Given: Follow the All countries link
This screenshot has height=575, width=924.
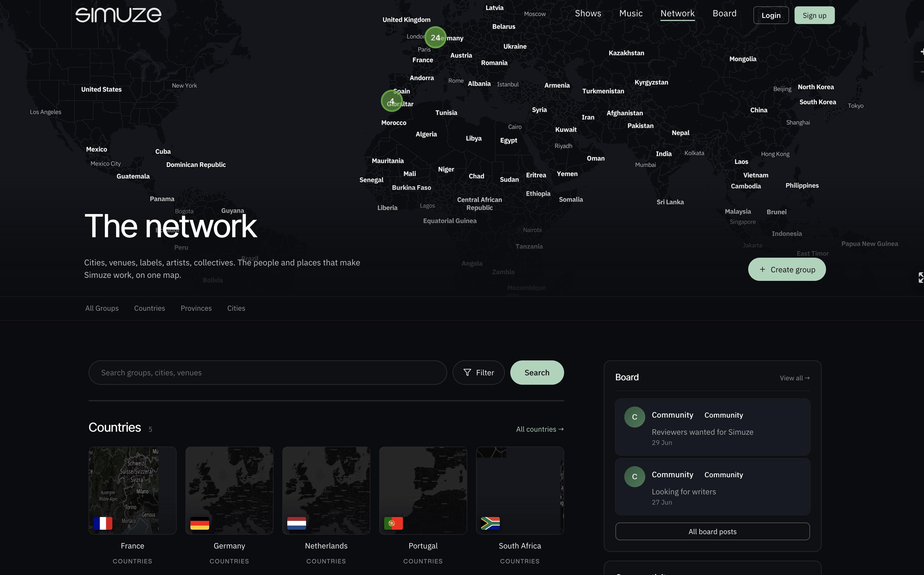Looking at the screenshot, I should click(540, 429).
